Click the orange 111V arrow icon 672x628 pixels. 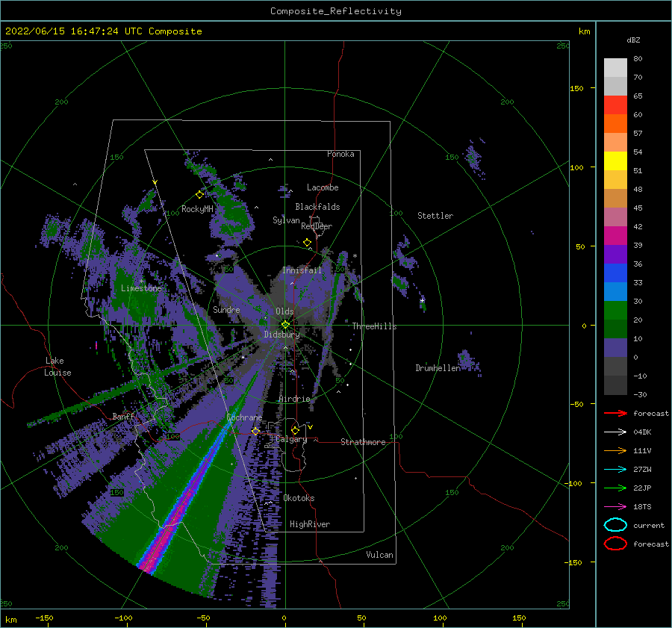click(x=615, y=450)
